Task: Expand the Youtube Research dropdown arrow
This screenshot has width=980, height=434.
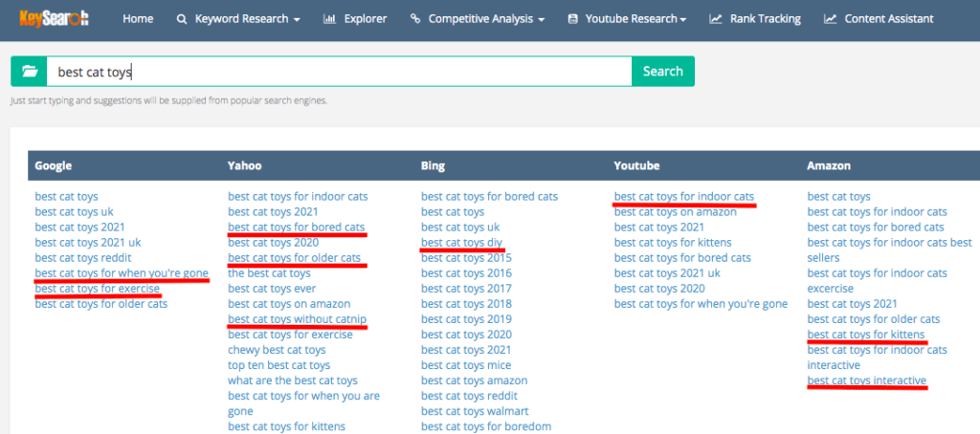Action: (x=683, y=20)
